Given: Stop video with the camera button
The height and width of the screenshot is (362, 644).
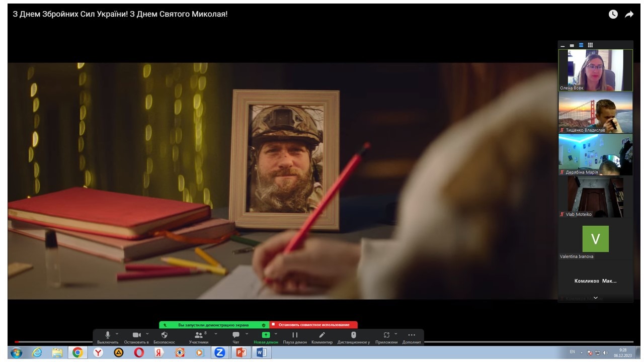Looking at the screenshot, I should click(x=136, y=335).
